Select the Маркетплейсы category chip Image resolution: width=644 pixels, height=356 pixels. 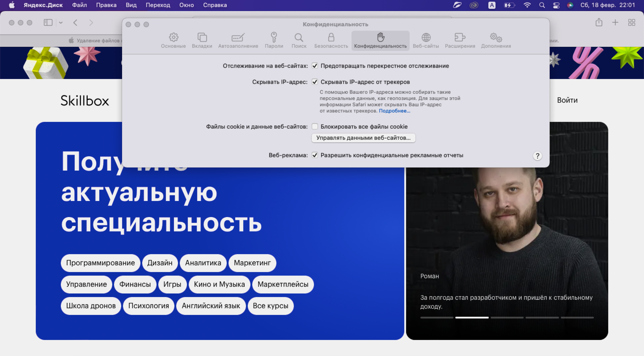point(283,284)
